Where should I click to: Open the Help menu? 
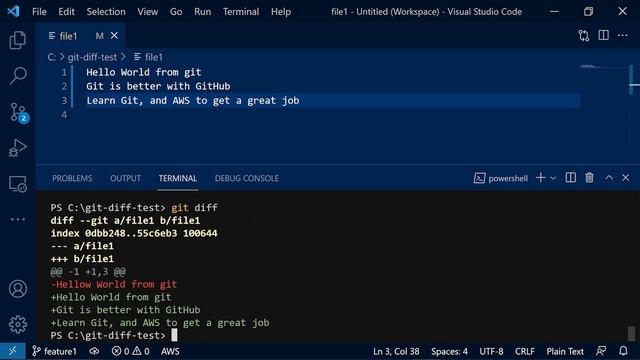click(x=281, y=11)
